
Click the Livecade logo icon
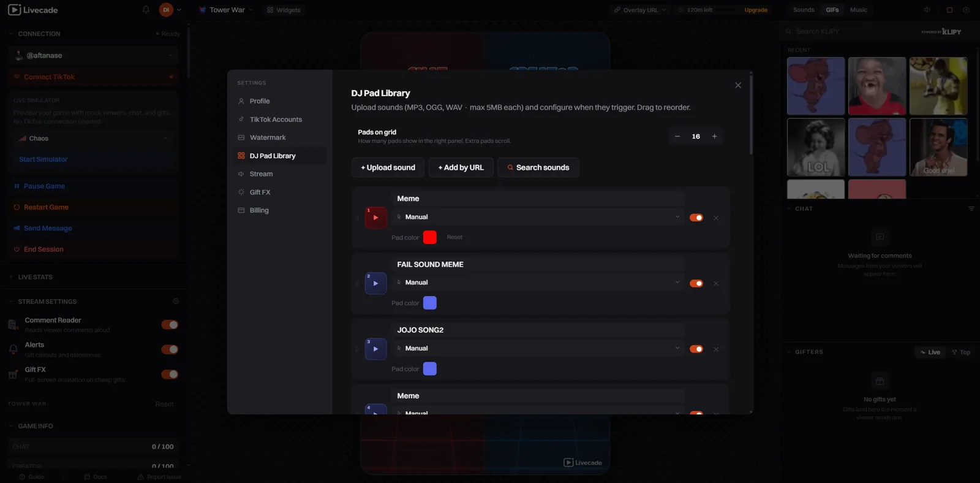pos(14,10)
